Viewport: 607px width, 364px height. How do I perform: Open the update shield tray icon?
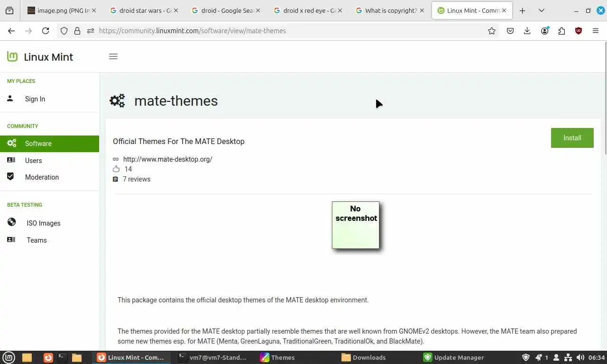click(525, 357)
